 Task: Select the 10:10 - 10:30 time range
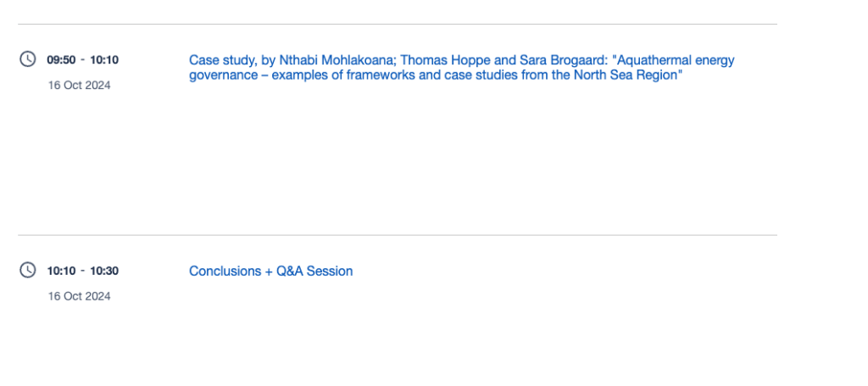82,271
